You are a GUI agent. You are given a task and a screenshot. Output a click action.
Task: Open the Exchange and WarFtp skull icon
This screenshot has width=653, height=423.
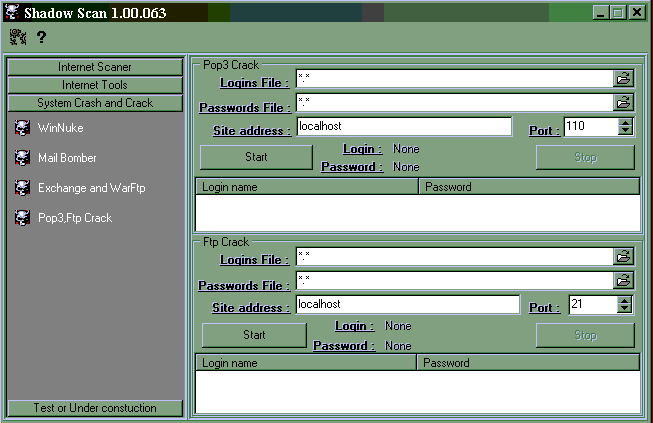coord(22,188)
